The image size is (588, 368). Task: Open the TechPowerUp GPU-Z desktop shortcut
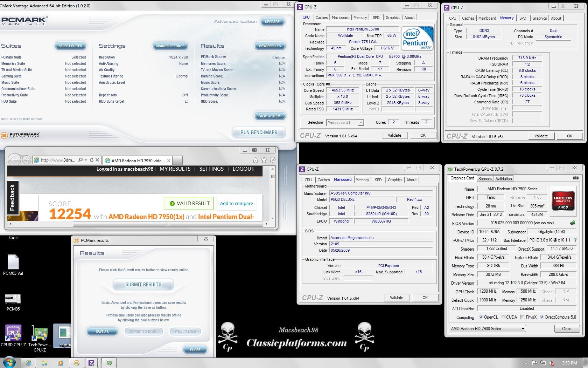click(40, 339)
